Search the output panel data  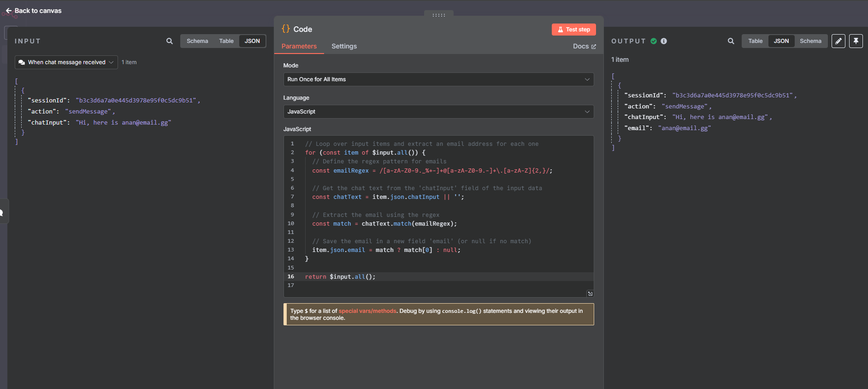click(731, 41)
